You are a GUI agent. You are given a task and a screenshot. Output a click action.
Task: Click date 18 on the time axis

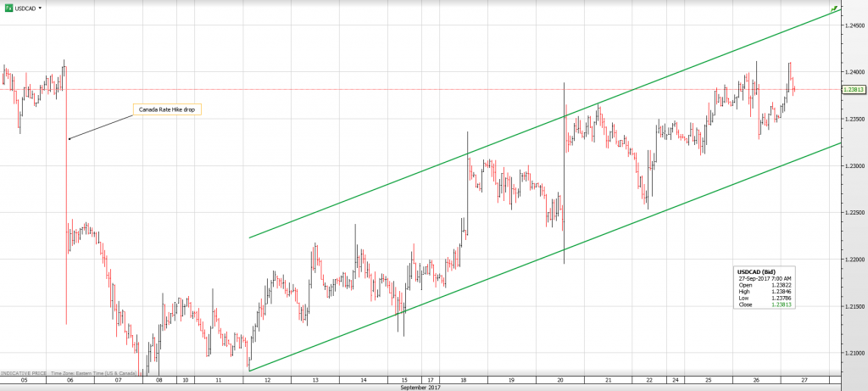tap(465, 381)
